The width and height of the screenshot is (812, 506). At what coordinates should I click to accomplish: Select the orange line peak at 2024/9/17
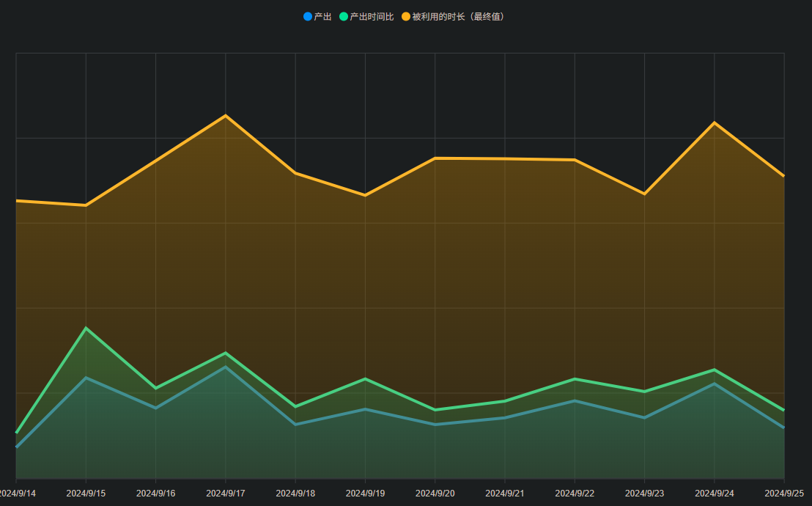point(226,116)
